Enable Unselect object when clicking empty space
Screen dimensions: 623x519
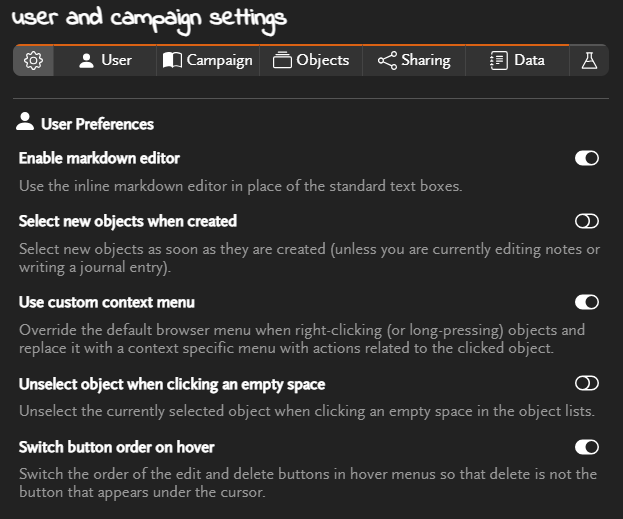point(587,383)
